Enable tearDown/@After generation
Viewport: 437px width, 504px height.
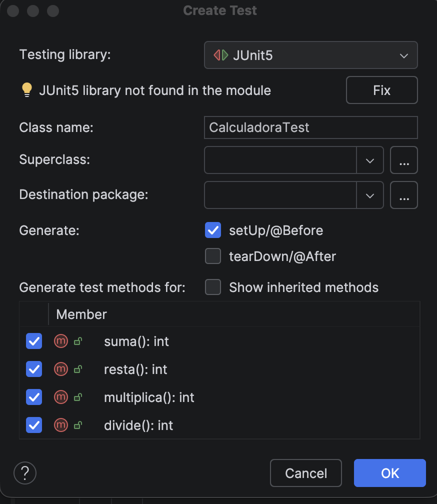pos(212,256)
